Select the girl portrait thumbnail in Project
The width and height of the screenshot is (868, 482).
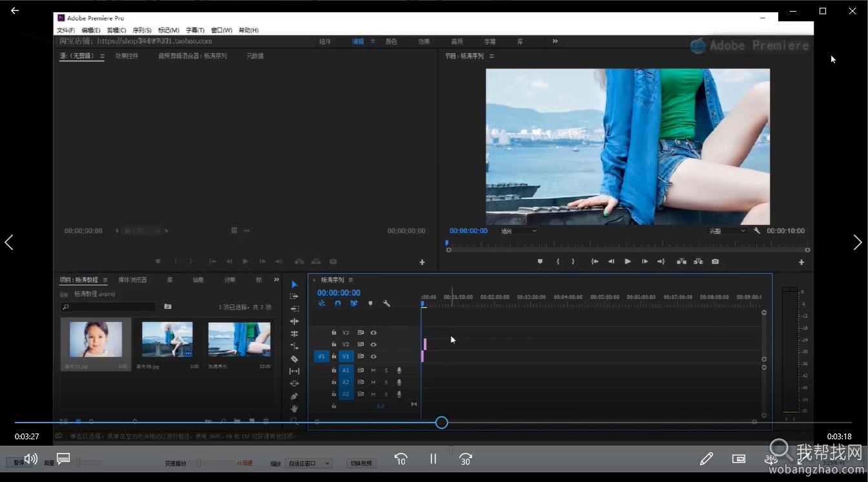tap(96, 340)
